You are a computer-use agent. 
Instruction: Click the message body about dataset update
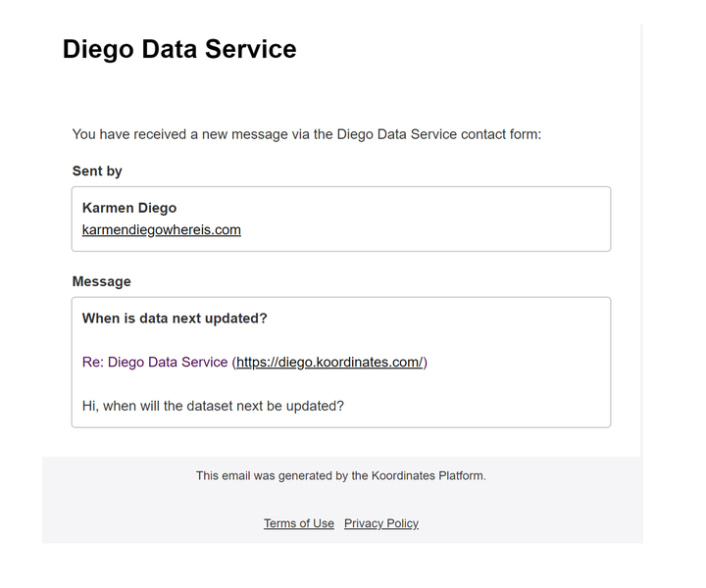(x=213, y=406)
